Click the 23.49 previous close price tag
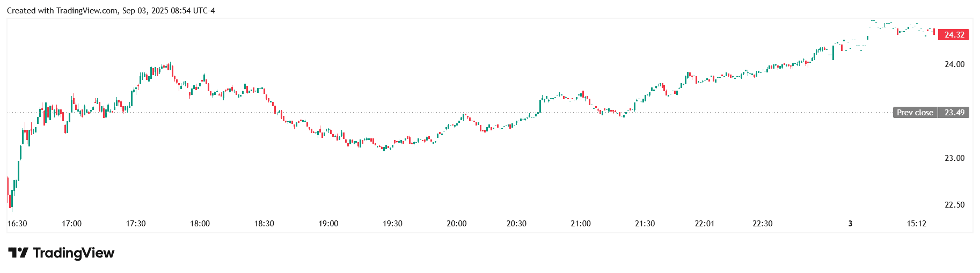 pos(954,113)
